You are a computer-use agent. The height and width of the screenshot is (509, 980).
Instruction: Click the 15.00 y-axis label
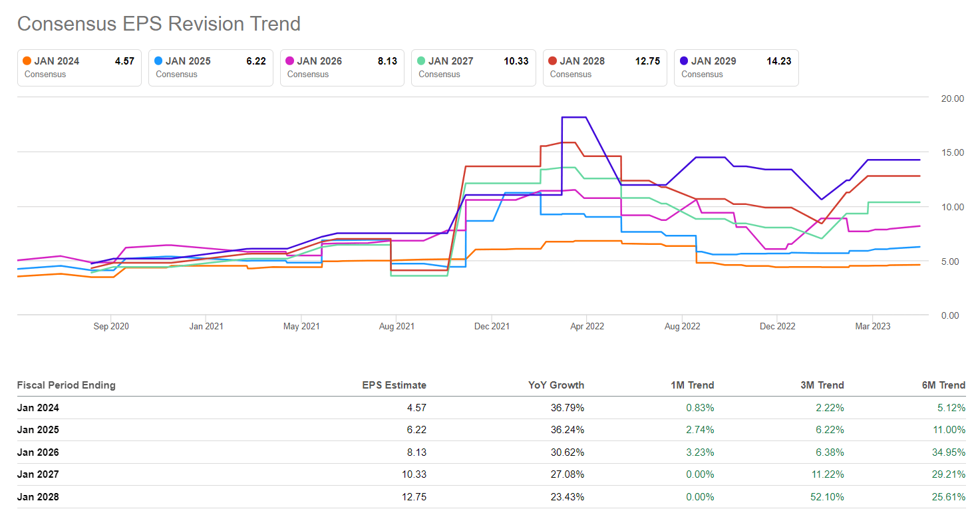(x=952, y=152)
